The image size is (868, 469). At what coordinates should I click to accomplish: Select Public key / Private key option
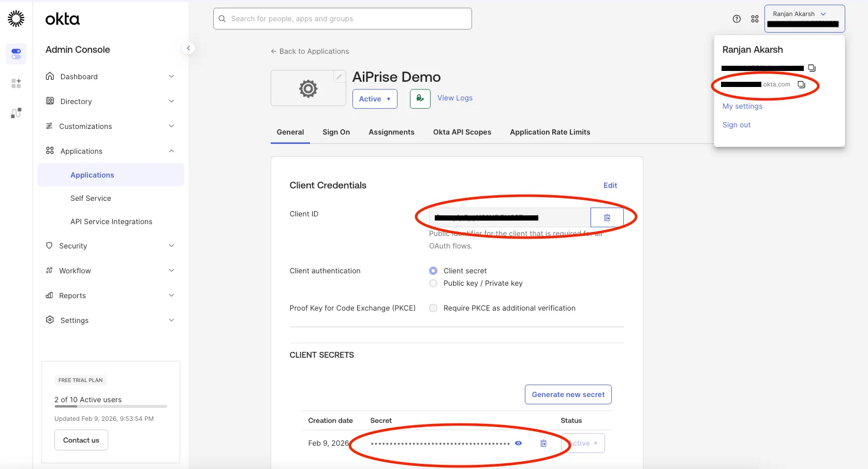pos(433,283)
